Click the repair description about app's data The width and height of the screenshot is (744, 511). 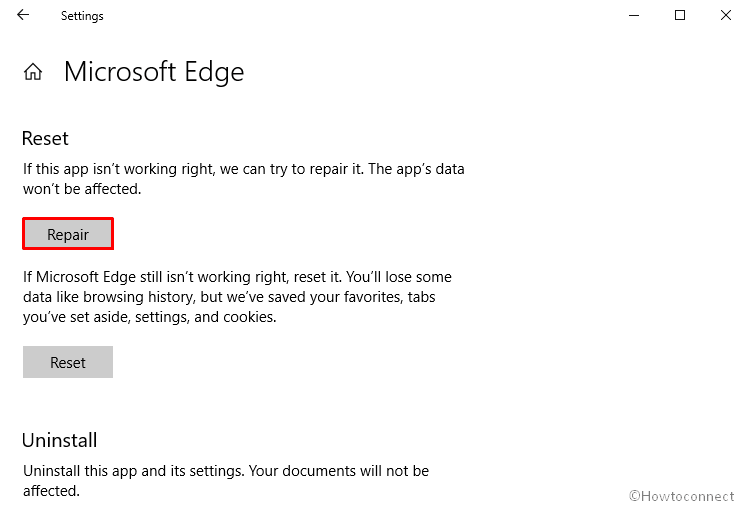point(243,169)
